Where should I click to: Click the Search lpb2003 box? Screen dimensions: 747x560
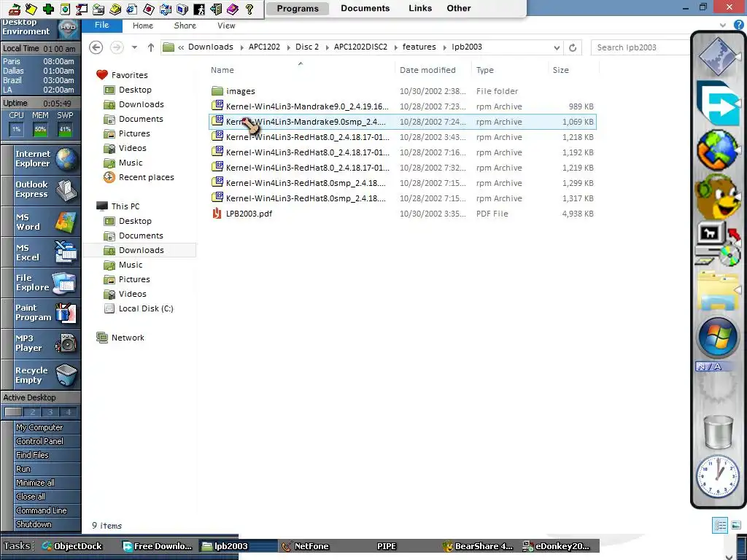point(640,47)
